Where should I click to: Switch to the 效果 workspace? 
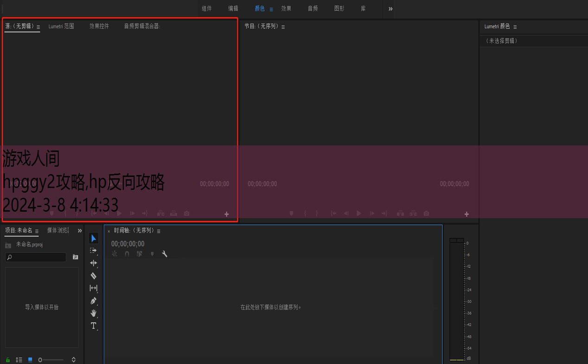286,8
